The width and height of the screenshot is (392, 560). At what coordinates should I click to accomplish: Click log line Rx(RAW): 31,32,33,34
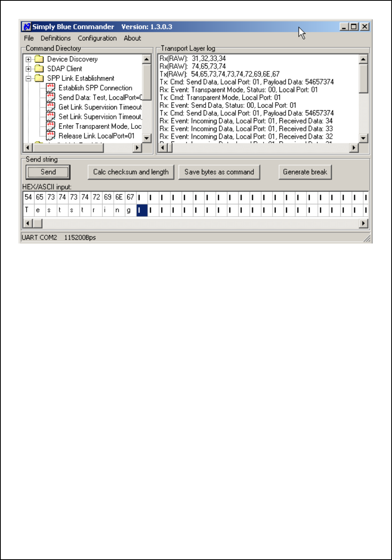point(193,58)
